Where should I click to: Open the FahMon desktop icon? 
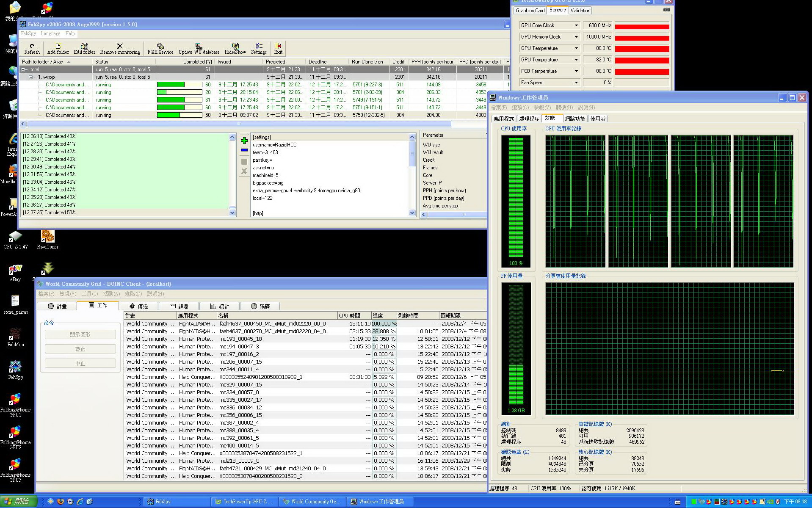(x=16, y=337)
